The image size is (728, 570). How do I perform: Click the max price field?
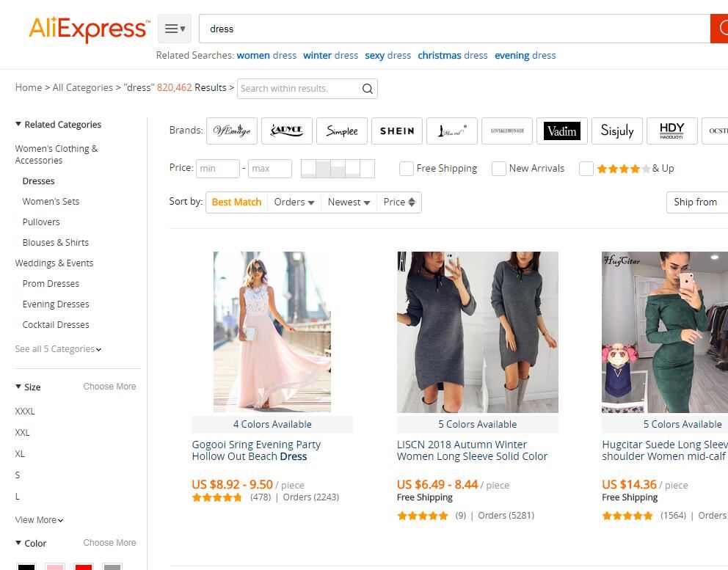coord(270,169)
